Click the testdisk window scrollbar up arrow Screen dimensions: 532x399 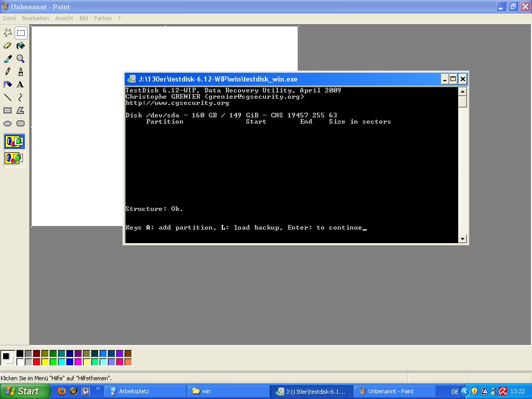pos(462,91)
